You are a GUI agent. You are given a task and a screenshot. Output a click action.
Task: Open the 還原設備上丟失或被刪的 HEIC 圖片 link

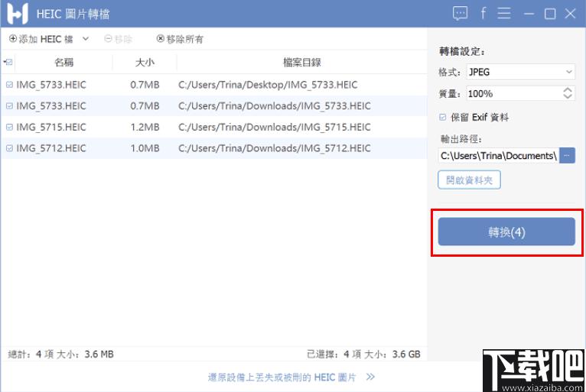tap(282, 377)
